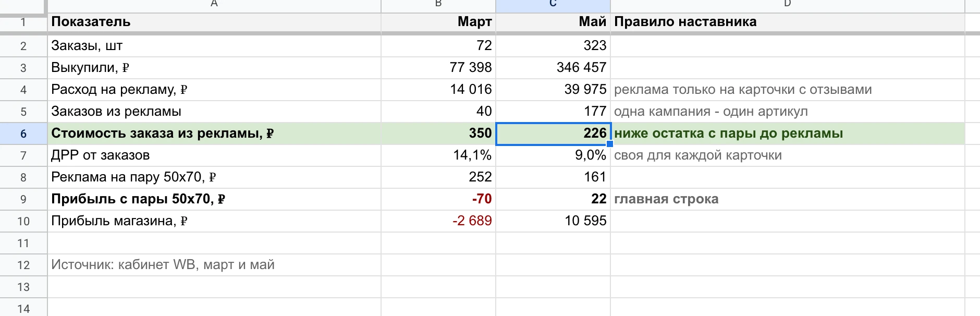Select note 'главная строка'
Screen dimensions: 980x316
(x=788, y=199)
